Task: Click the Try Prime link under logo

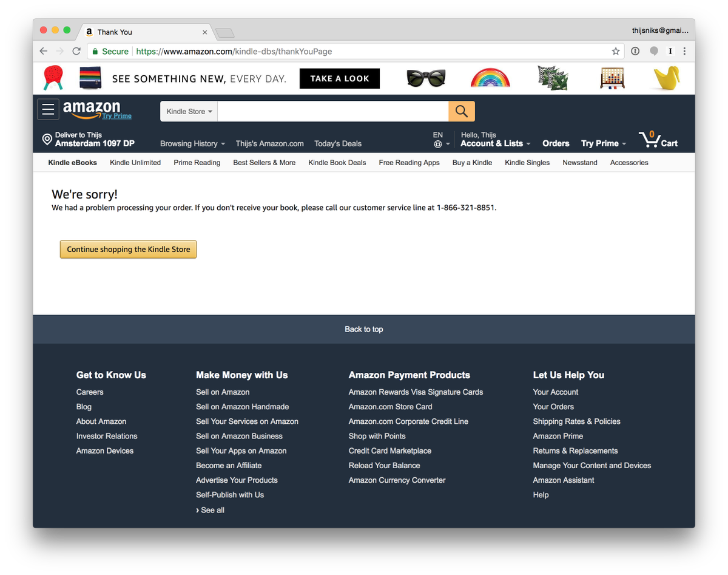Action: (116, 116)
